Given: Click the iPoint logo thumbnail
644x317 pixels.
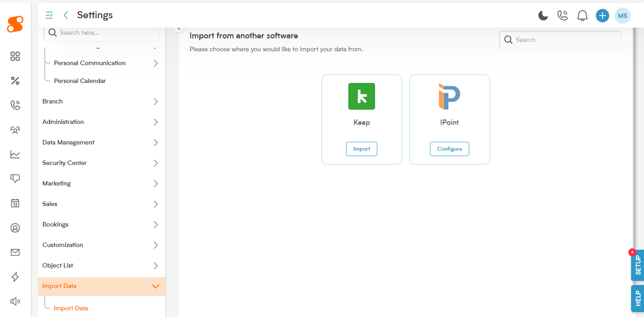Looking at the screenshot, I should click(x=449, y=96).
